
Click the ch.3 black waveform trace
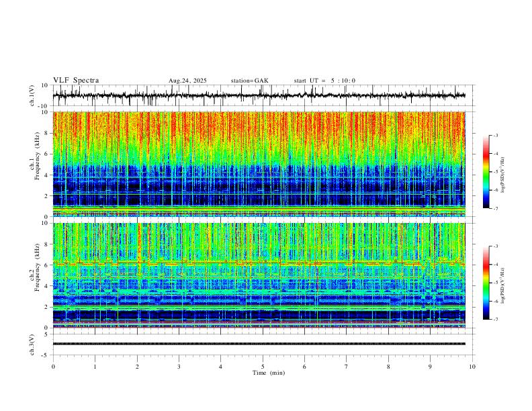click(x=259, y=344)
